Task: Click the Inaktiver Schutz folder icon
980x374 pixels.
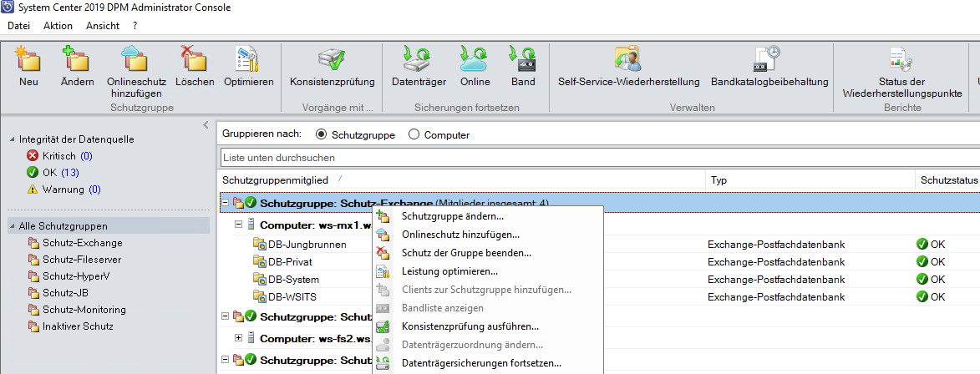Action: coord(33,326)
